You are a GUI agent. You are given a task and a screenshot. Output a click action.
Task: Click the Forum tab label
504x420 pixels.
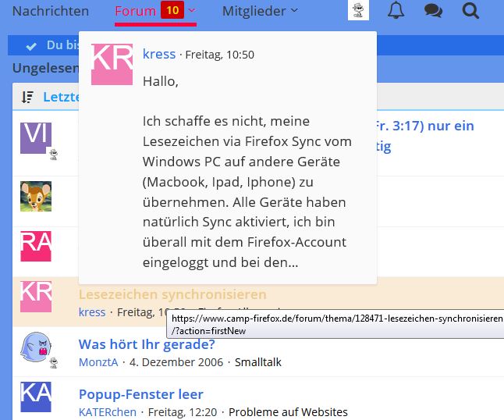135,11
